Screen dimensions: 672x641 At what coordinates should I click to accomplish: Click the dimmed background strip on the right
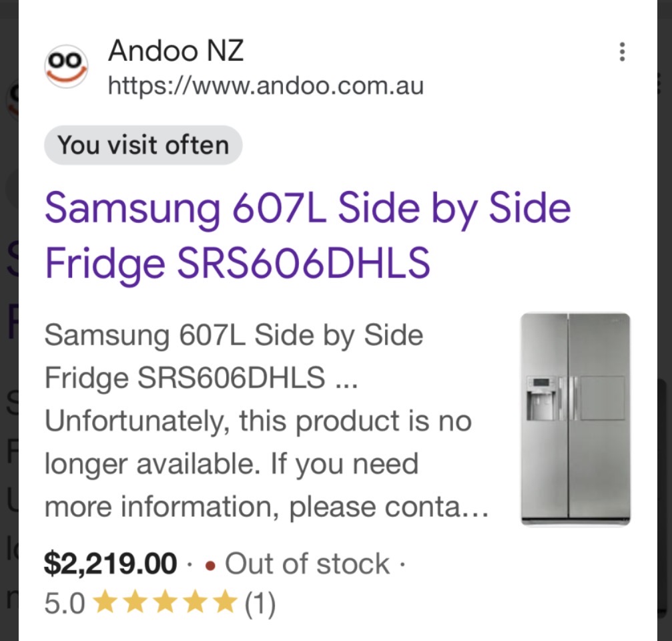(664, 320)
